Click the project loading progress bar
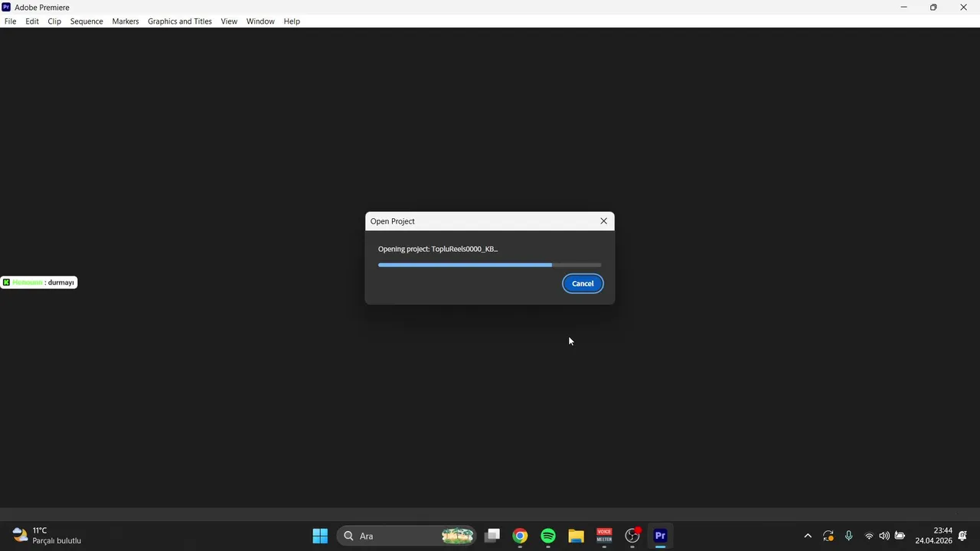Viewport: 980px width, 551px height. coord(489,265)
